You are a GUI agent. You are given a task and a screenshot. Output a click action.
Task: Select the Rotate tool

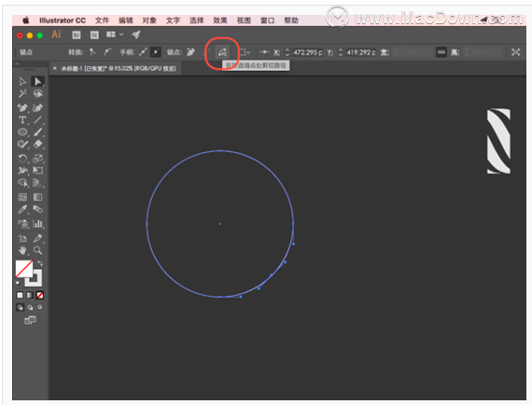click(22, 159)
